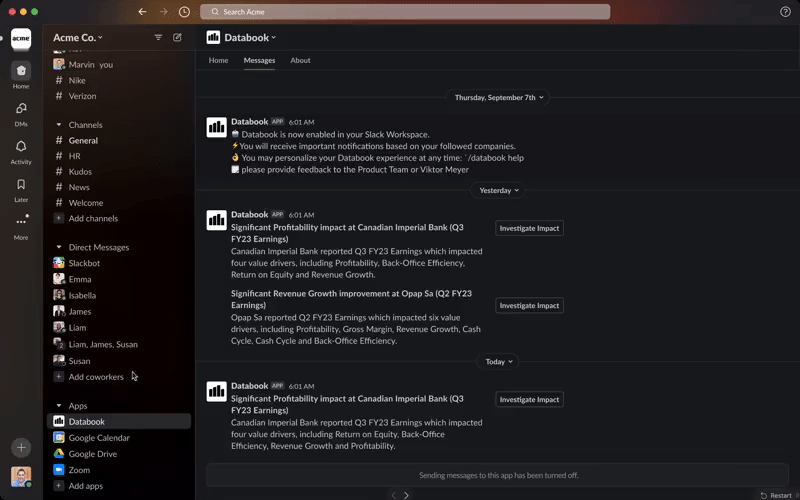This screenshot has height=500, width=800.
Task: Open the help question mark icon
Action: 785,12
